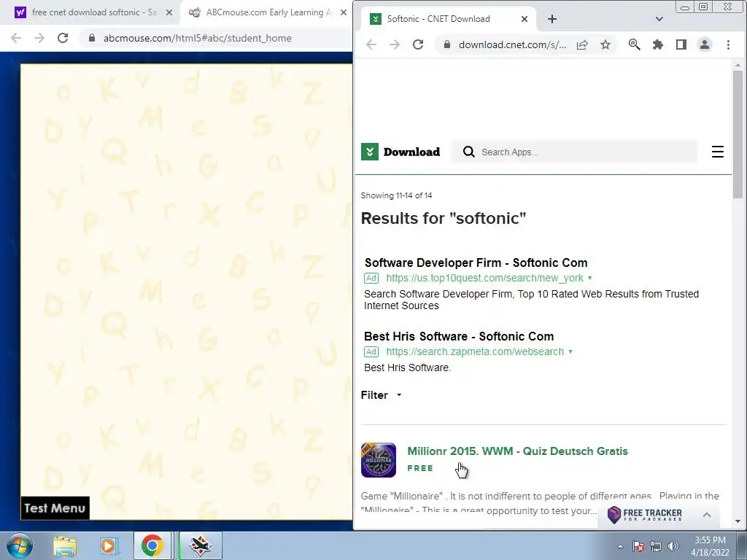Click the search magnifier icon beside Search Apps

point(469,152)
